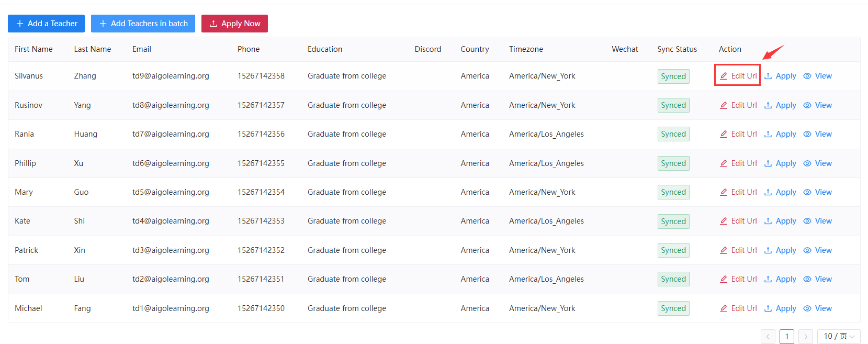Click Add Teachers in batch button
Image resolution: width=868 pixels, height=344 pixels.
pyautogui.click(x=143, y=24)
